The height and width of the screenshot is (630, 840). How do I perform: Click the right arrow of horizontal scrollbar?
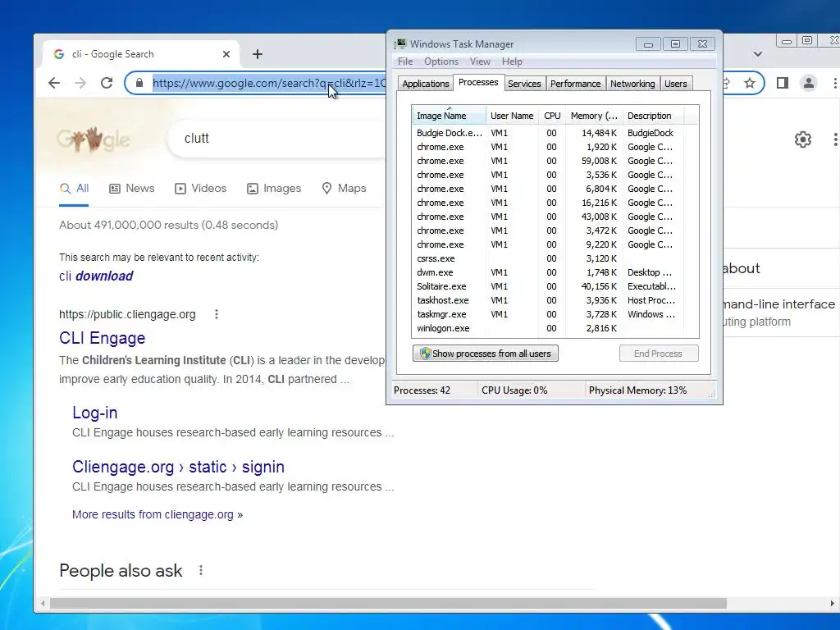[832, 604]
